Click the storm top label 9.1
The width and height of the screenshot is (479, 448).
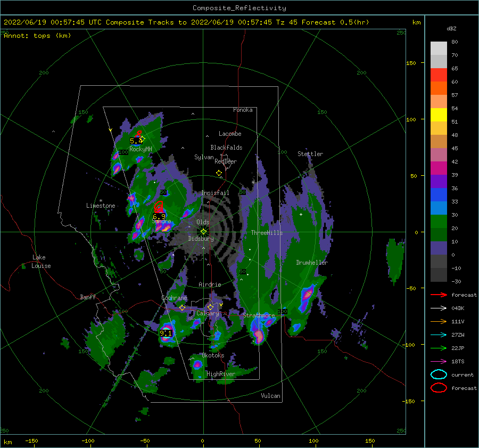[x=166, y=333]
